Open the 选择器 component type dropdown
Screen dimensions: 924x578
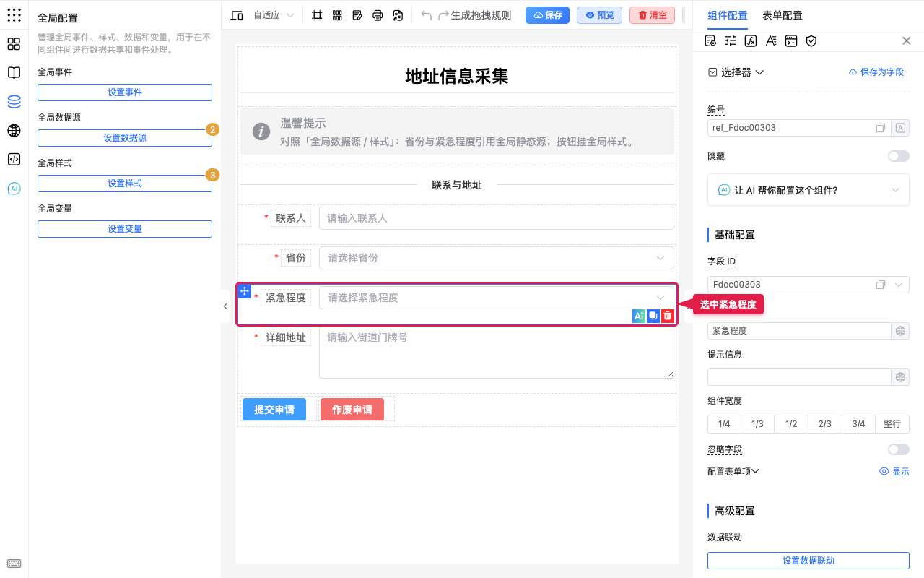click(x=736, y=72)
